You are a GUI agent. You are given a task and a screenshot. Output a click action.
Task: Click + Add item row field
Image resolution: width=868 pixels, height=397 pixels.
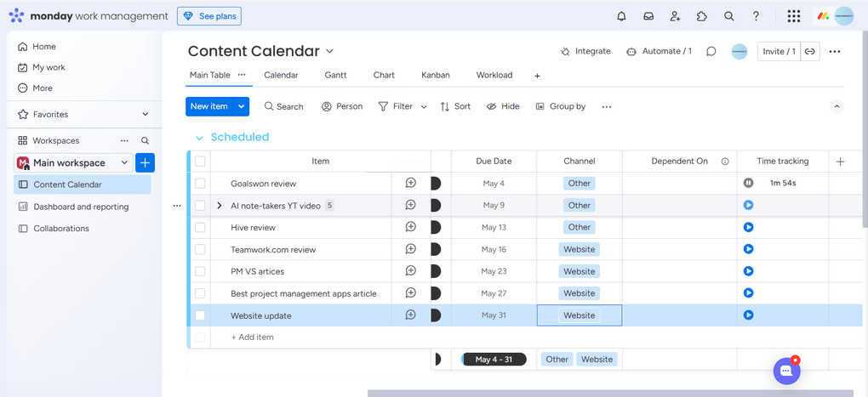tap(252, 337)
